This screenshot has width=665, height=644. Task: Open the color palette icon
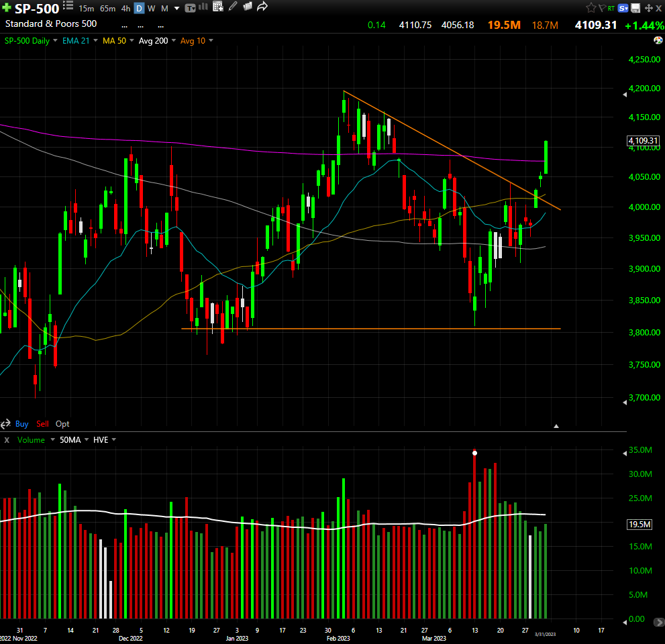point(658,40)
